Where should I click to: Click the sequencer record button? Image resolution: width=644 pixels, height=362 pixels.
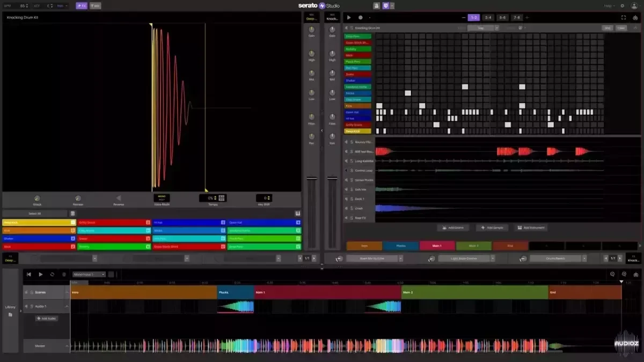point(360,17)
